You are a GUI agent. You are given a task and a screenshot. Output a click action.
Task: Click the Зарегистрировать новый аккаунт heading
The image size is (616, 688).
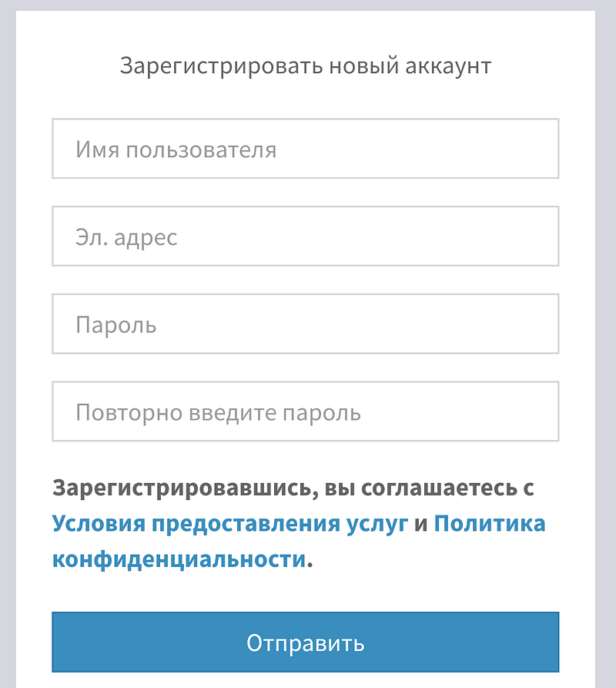tap(306, 66)
